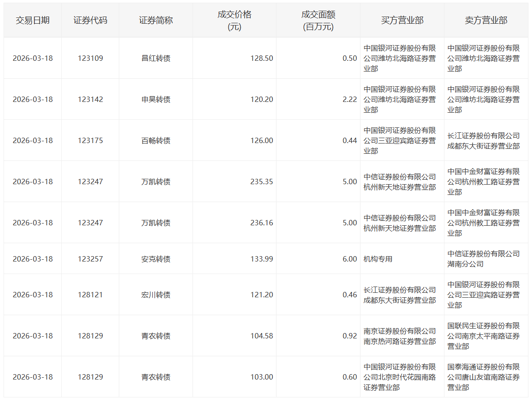Click the 交易日期 column header
Image resolution: width=532 pixels, height=401 pixels.
click(x=33, y=21)
